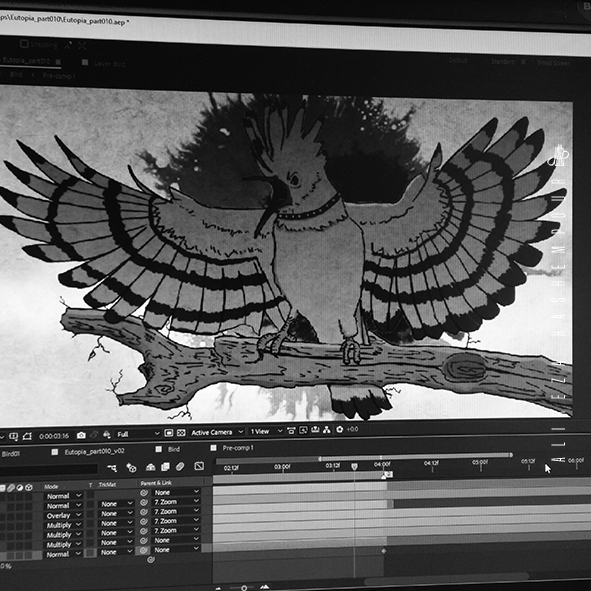Click the Frame Blending timeline icon

coord(165,467)
